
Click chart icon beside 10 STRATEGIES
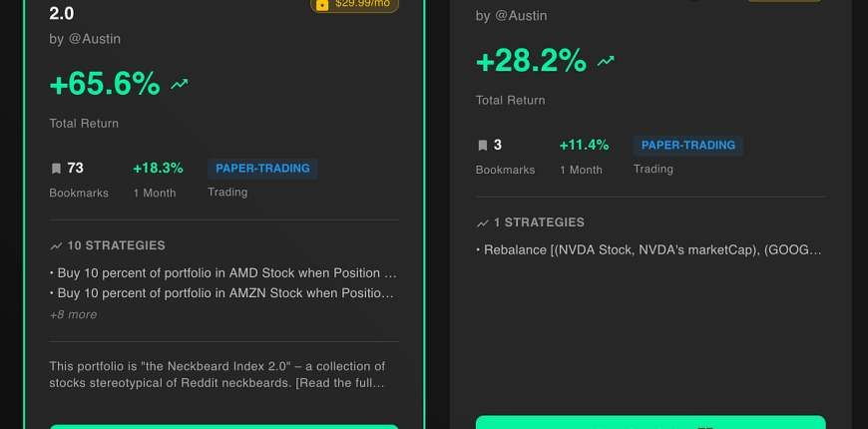[56, 245]
